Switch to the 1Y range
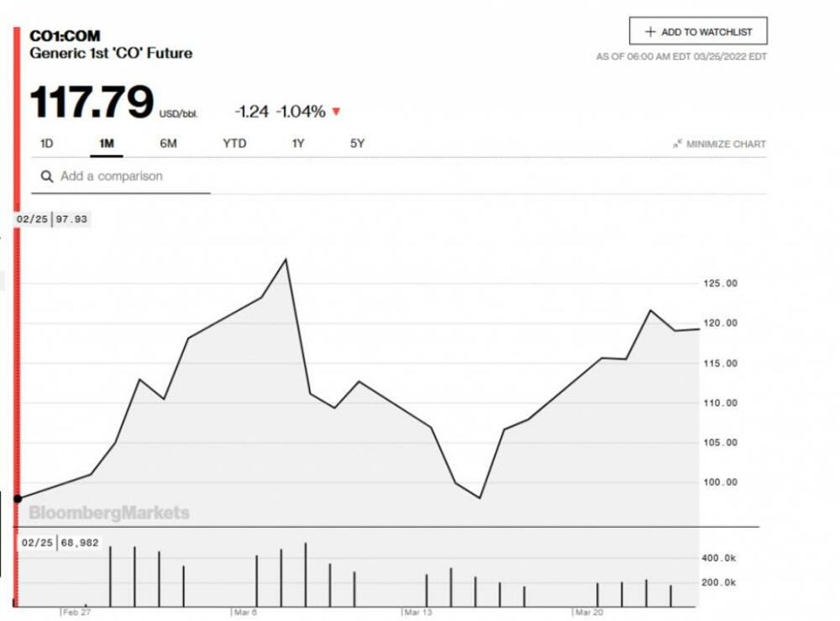Viewport: 840px width, 621px height. coord(298,144)
